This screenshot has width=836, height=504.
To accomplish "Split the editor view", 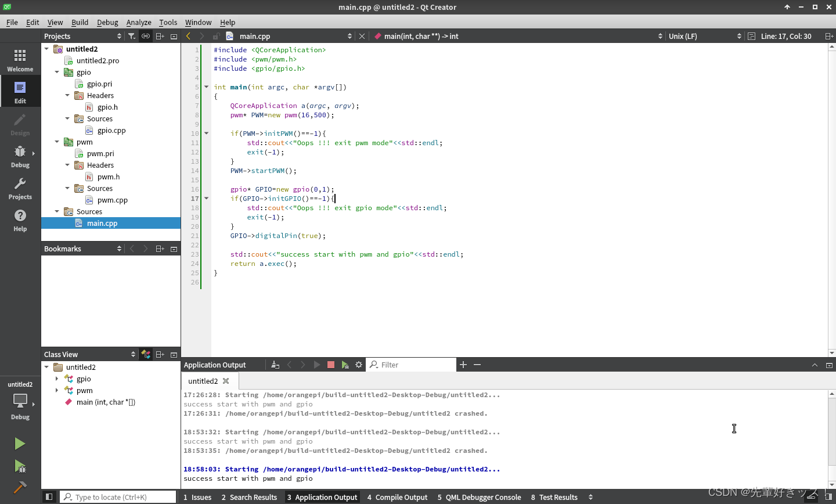I will (829, 36).
